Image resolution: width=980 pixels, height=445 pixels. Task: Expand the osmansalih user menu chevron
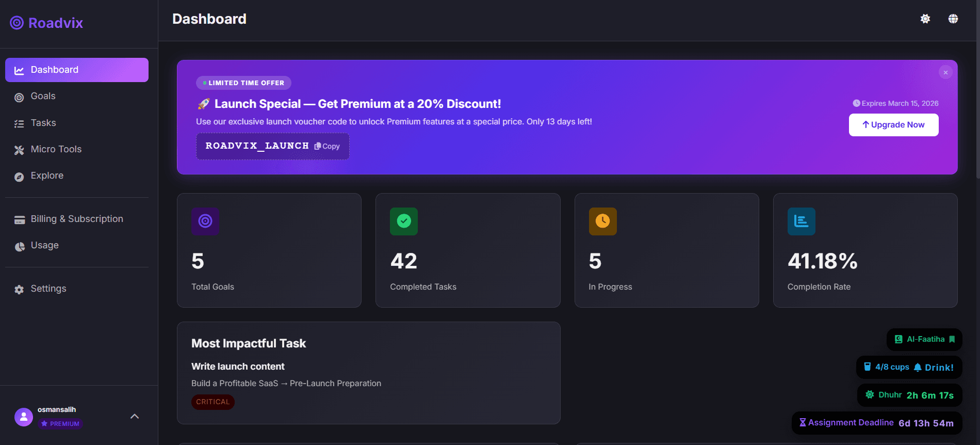click(x=135, y=416)
